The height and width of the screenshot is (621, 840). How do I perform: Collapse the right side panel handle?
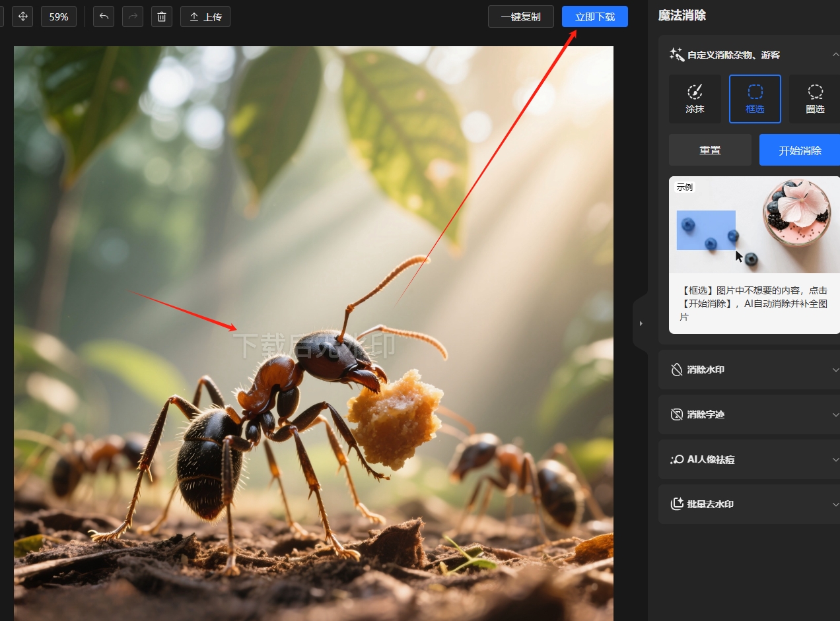pyautogui.click(x=641, y=323)
